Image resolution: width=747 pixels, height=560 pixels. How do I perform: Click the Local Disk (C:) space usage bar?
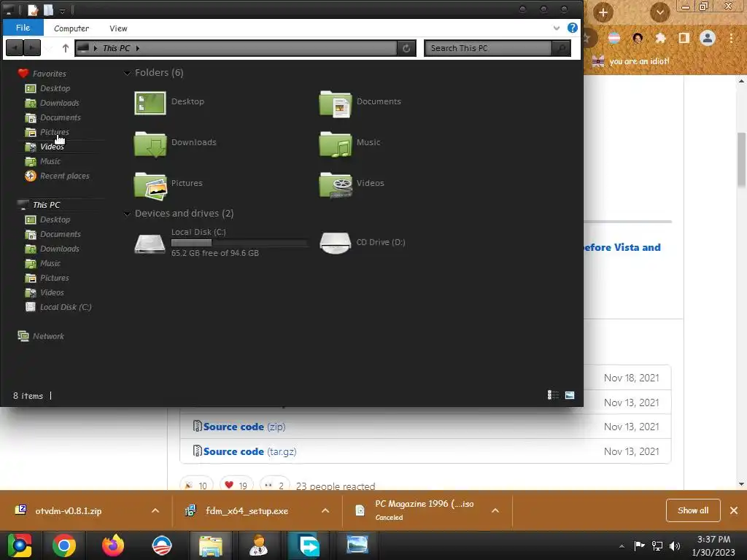(x=239, y=243)
